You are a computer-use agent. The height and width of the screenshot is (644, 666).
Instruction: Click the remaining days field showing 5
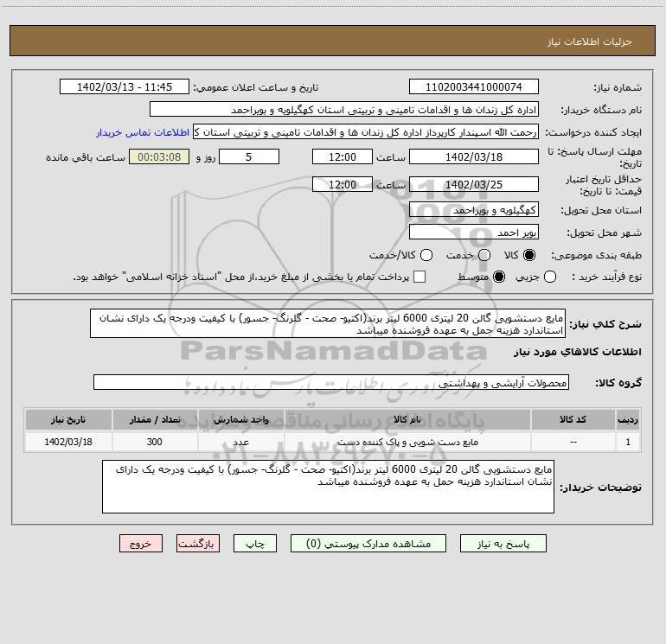[249, 157]
